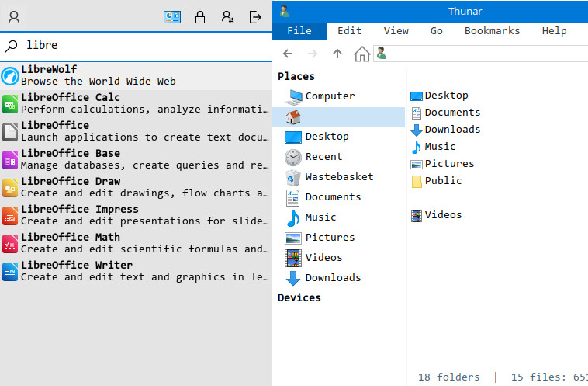Launch LibreOffice Draw from results
Image resolution: width=588 pixels, height=386 pixels.
pos(136,187)
